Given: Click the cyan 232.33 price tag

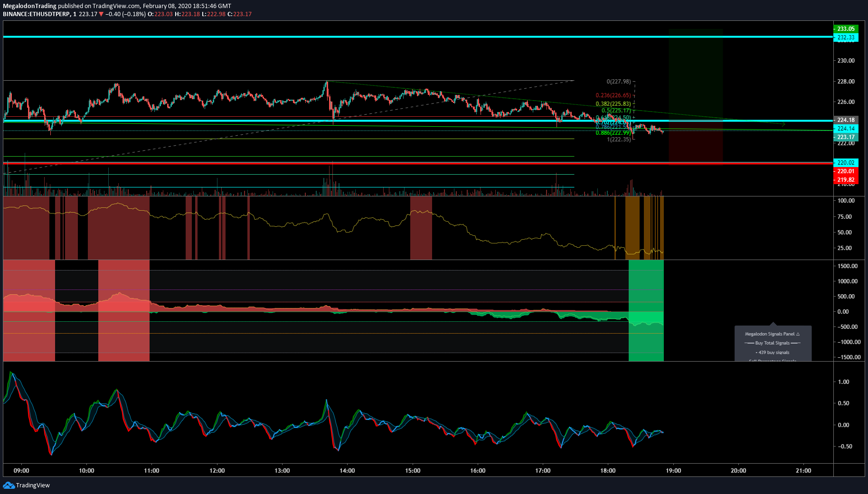Looking at the screenshot, I should point(846,37).
